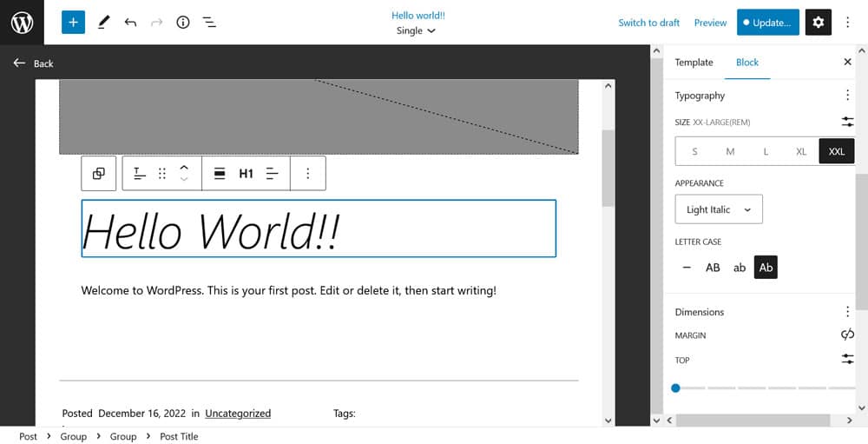Image resolution: width=868 pixels, height=444 pixels.
Task: Click the WordPress logo icon
Action: click(x=22, y=23)
